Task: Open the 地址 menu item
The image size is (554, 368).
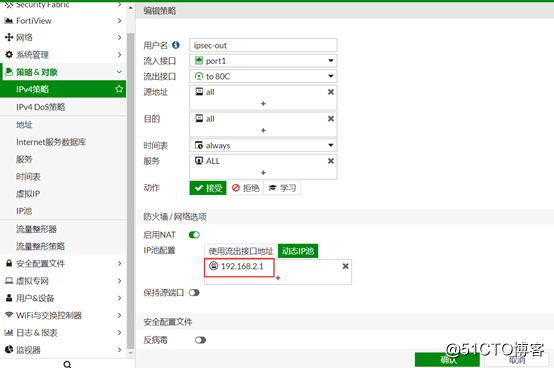Action: tap(63, 125)
